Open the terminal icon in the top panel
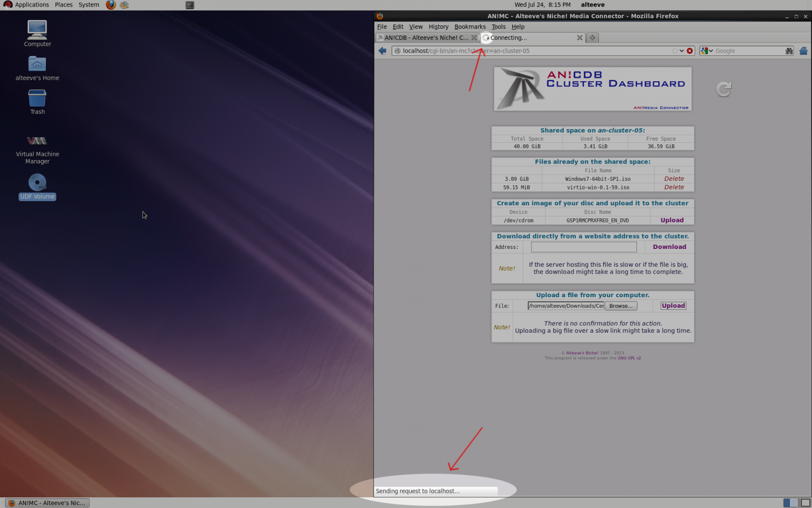 click(x=190, y=5)
